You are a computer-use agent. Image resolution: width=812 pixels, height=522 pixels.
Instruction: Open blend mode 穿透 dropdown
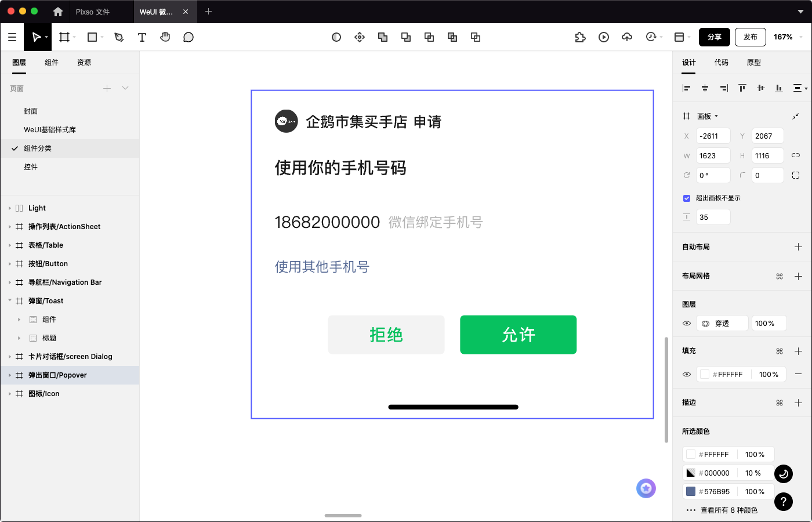722,324
